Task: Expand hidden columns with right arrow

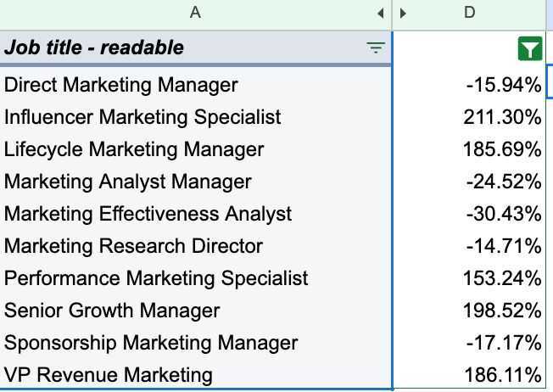Action: pos(403,14)
